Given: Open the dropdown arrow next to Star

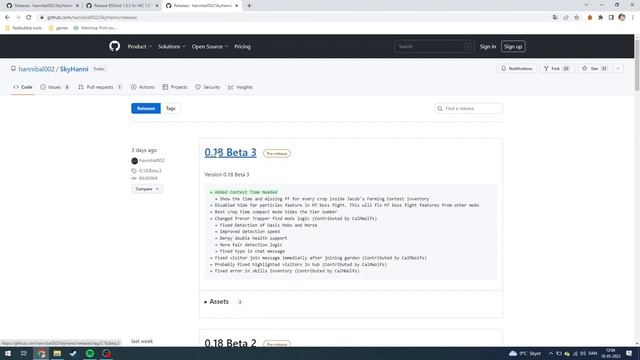Looking at the screenshot, I should click(x=618, y=69).
